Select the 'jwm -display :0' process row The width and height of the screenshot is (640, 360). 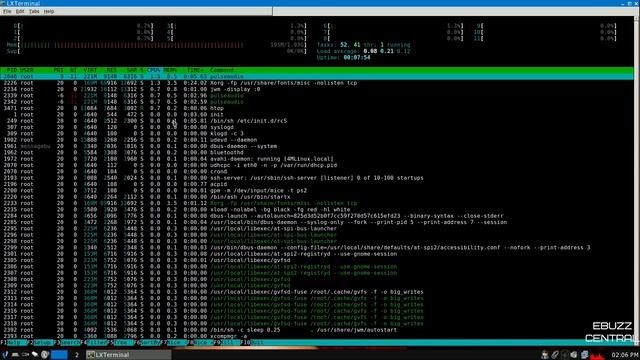tap(317, 89)
